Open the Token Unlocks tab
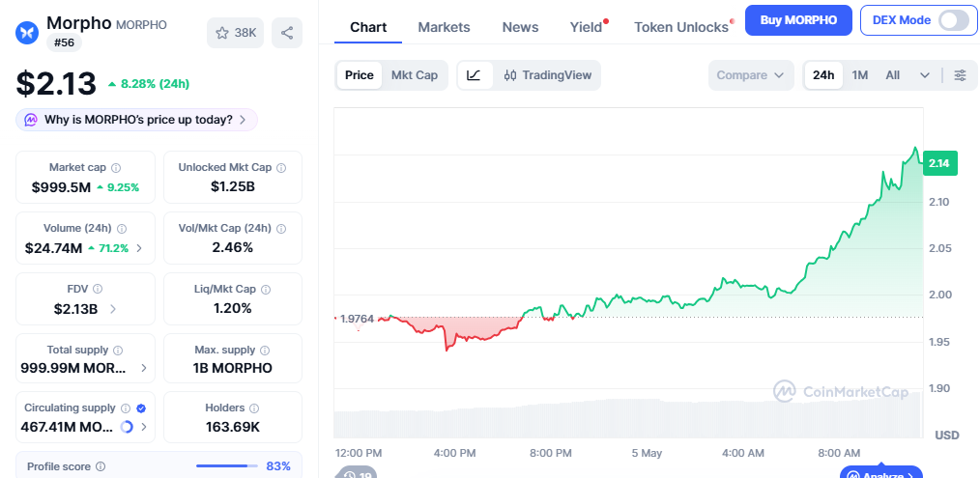This screenshot has height=478, width=980. (x=681, y=27)
